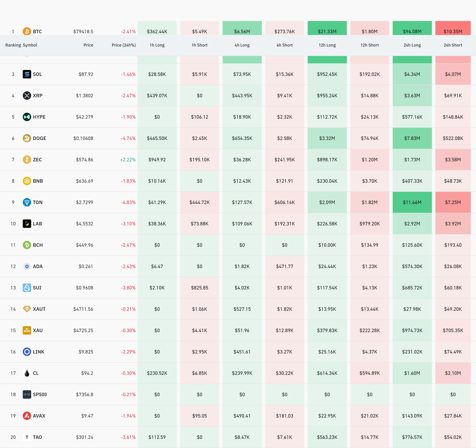Viewport: 476px width, 448px height.
Task: Click ADA 1h Long value $6.47
Action: 157,266
